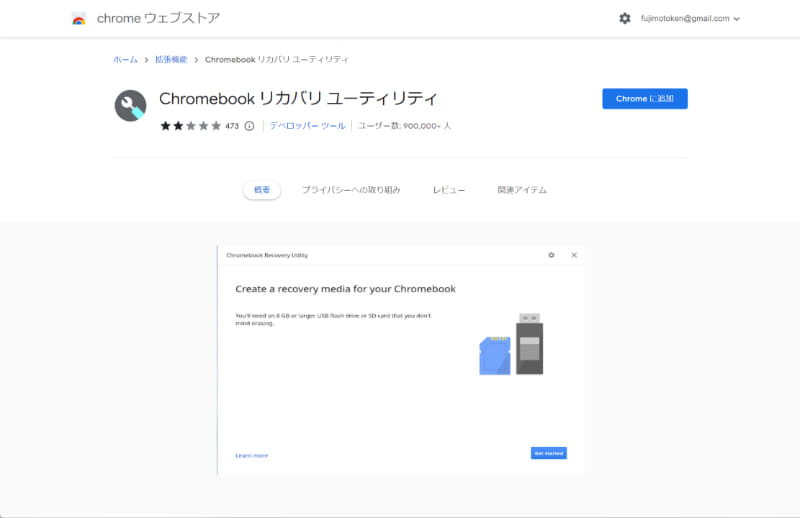Select the 概要 tab
Image resolution: width=800 pixels, height=518 pixels.
tap(262, 190)
